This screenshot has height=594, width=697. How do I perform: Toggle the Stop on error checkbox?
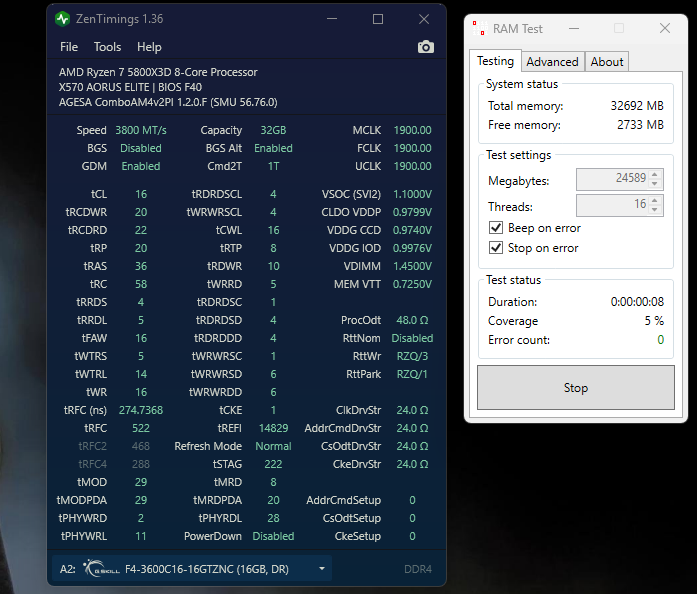(x=496, y=248)
